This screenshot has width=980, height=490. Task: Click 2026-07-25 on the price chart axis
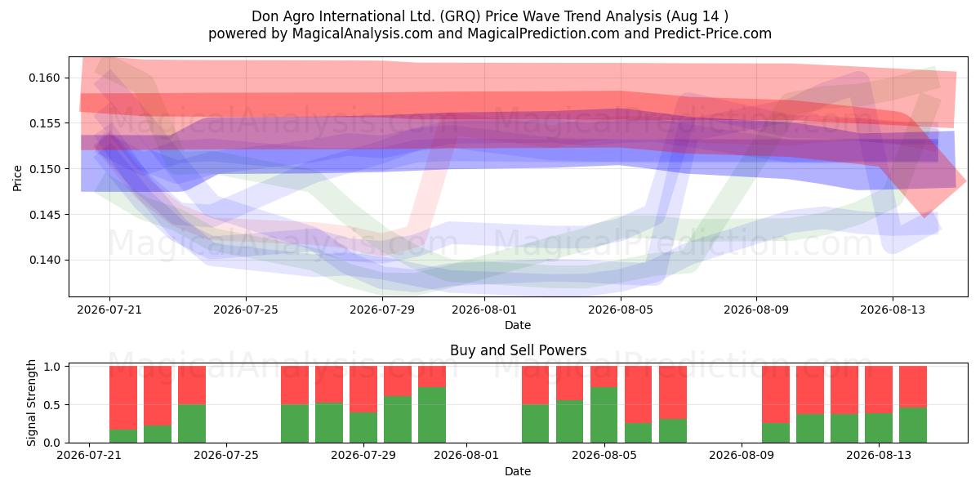click(x=246, y=310)
